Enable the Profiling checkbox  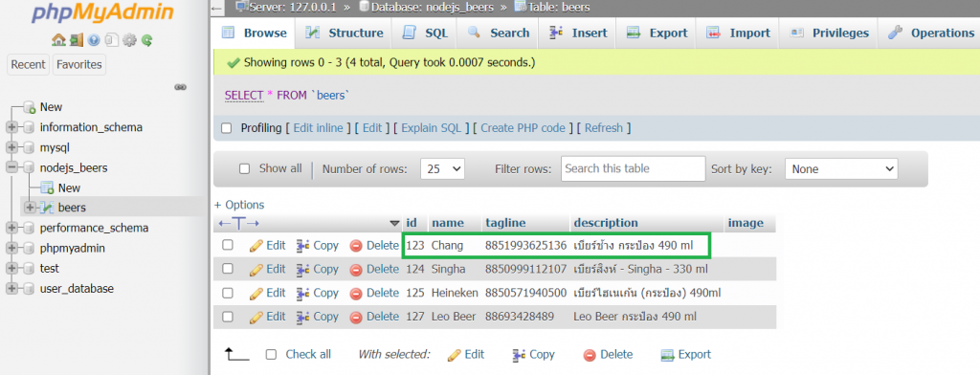tap(227, 128)
